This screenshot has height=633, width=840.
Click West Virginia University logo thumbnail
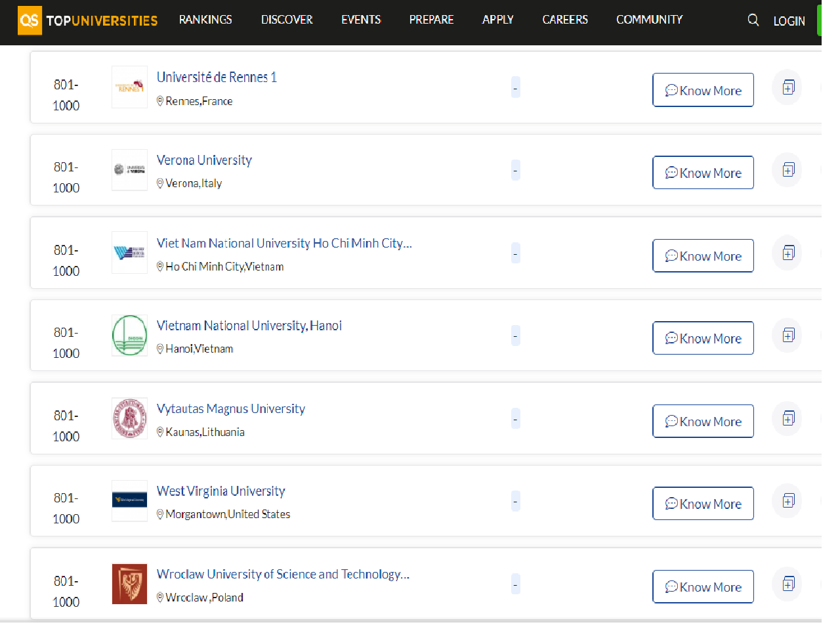(129, 500)
